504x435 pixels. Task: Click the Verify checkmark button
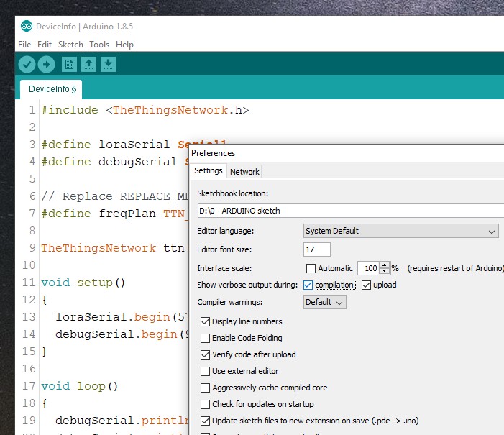click(27, 64)
